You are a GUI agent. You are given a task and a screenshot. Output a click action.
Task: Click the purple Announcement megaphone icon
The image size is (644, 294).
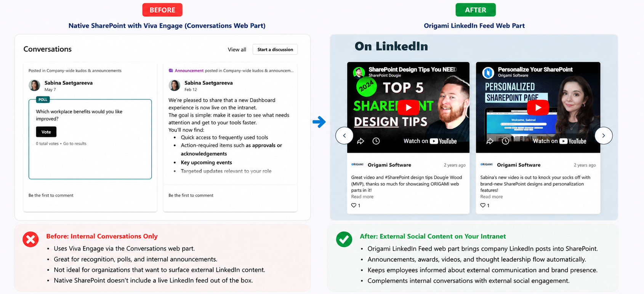[171, 70]
